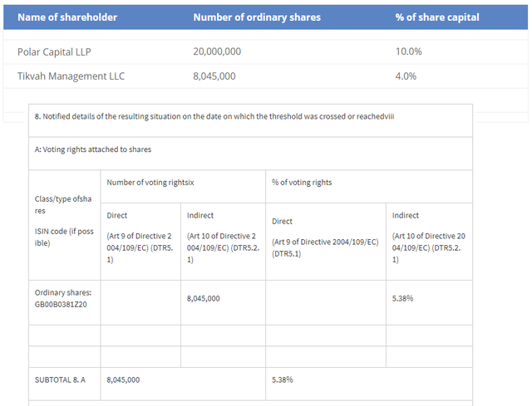Click the 'Name of shareholder' column header
Screen dimensions: 532x406
pos(67,17)
